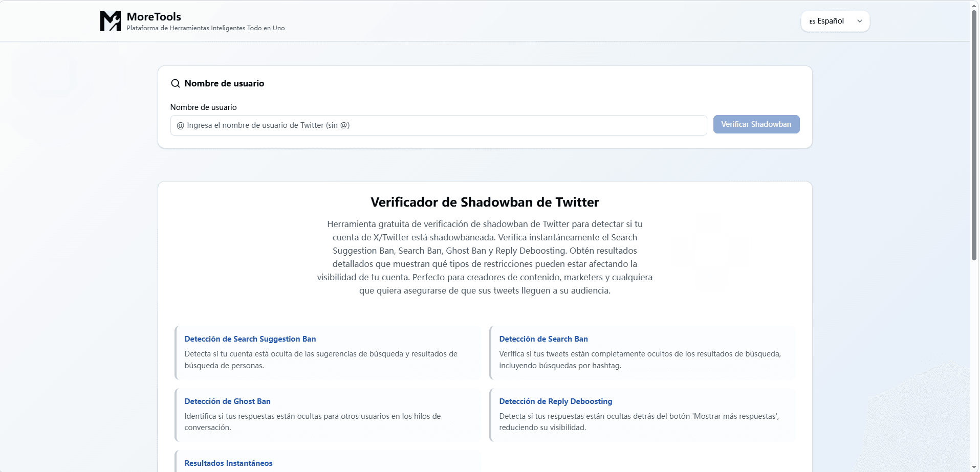
Task: Click the Plataforma de Herramientas Inteligentes tagline
Action: coord(205,28)
